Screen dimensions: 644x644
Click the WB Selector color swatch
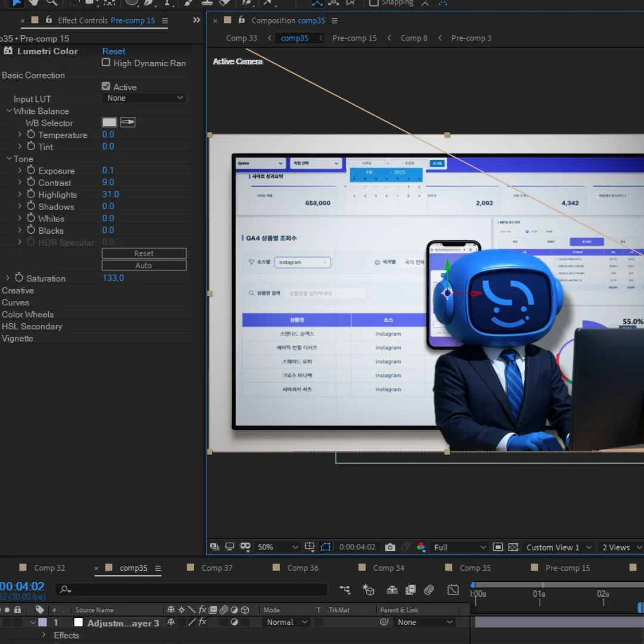click(x=109, y=122)
